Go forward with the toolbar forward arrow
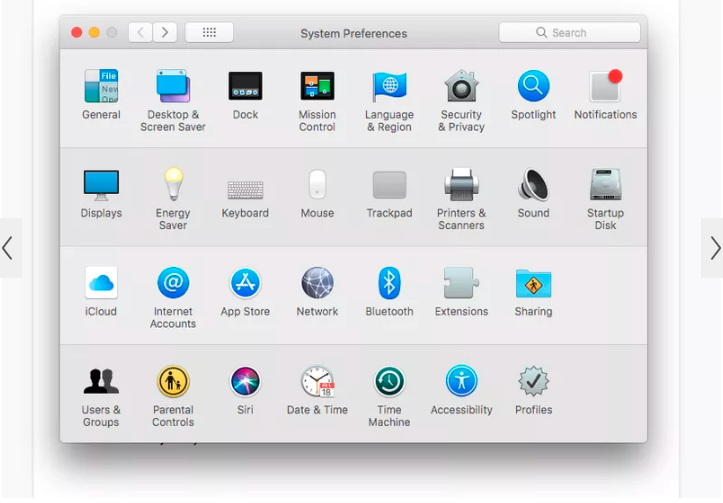 [165, 32]
